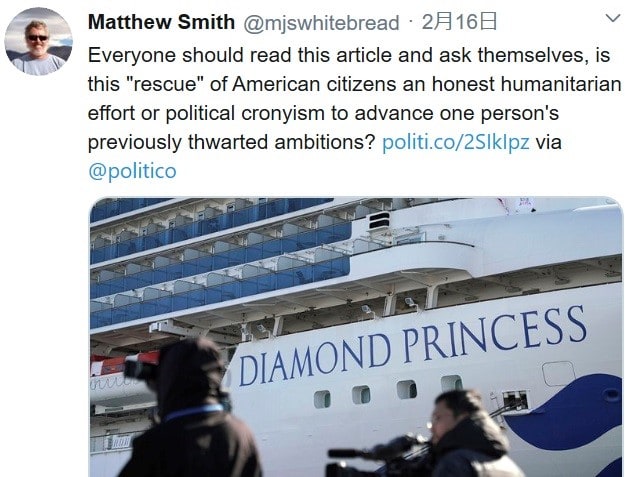The height and width of the screenshot is (477, 625).
Task: Open the @politico mention
Action: [x=132, y=171]
